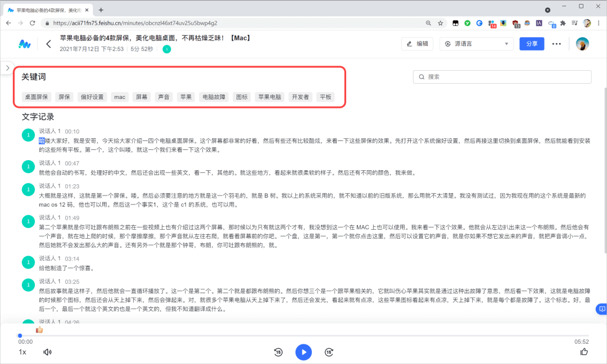
Task: Open the feedback bubble on right edge
Action: [x=601, y=309]
